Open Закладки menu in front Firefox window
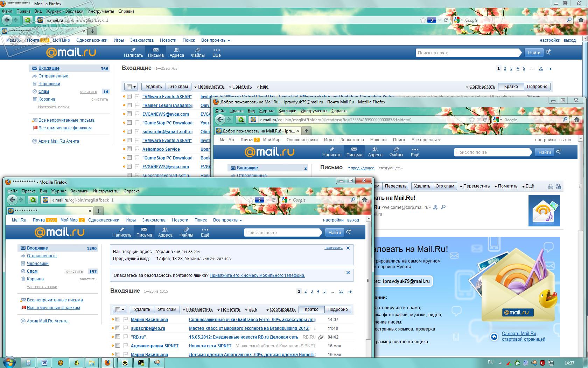This screenshot has height=368, width=588. (79, 191)
